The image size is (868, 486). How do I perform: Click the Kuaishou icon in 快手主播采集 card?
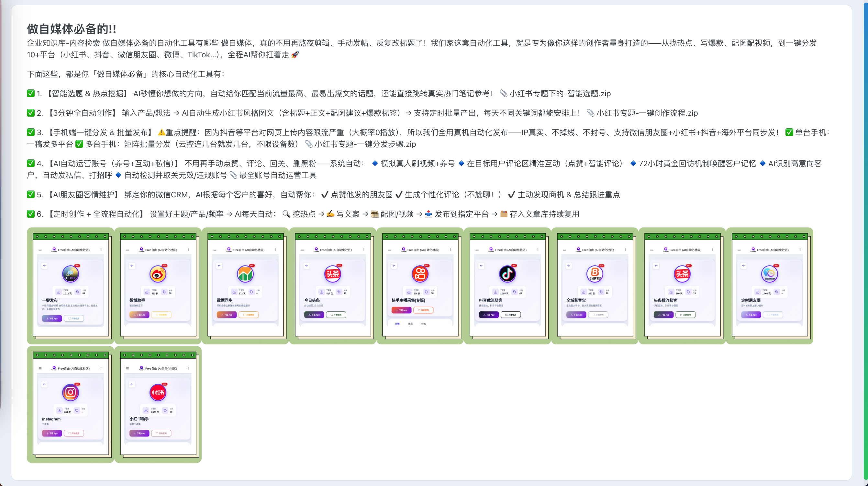coord(420,274)
